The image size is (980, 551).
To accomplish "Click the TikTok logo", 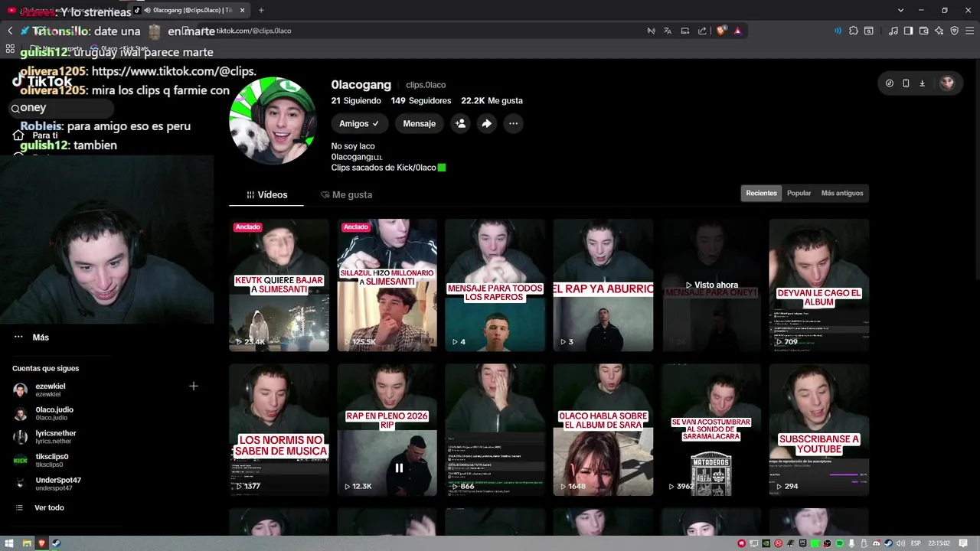I will 42,81.
